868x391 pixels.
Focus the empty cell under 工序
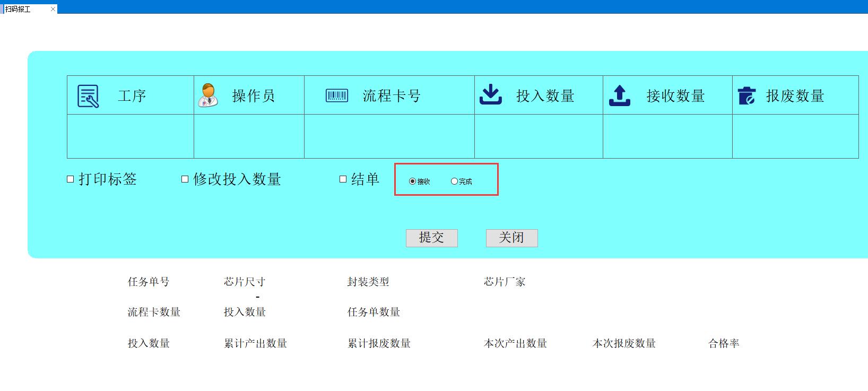click(131, 136)
